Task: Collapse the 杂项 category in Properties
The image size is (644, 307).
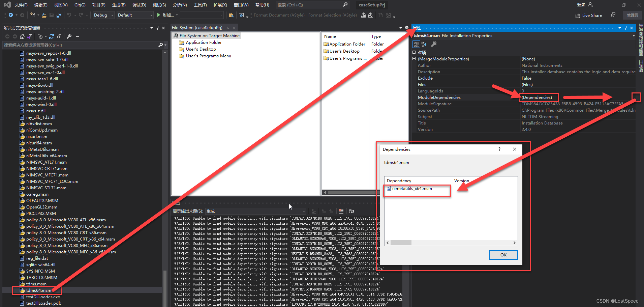Action: (414, 52)
